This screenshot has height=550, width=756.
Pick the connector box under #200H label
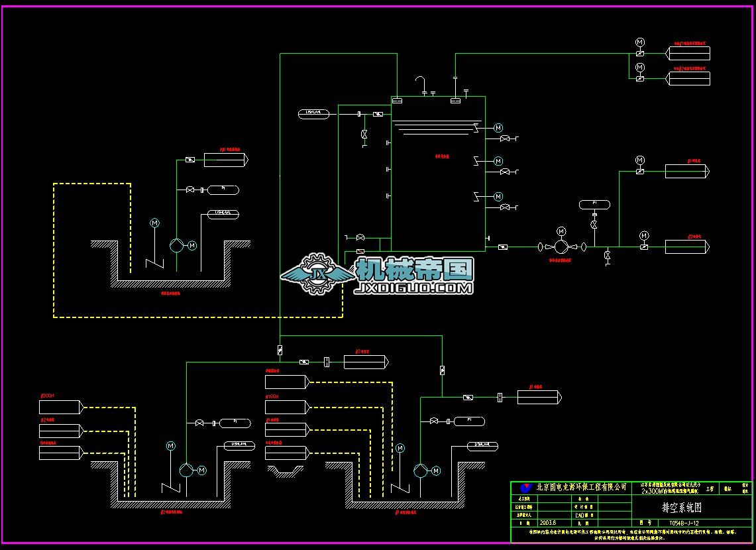pyautogui.click(x=61, y=408)
